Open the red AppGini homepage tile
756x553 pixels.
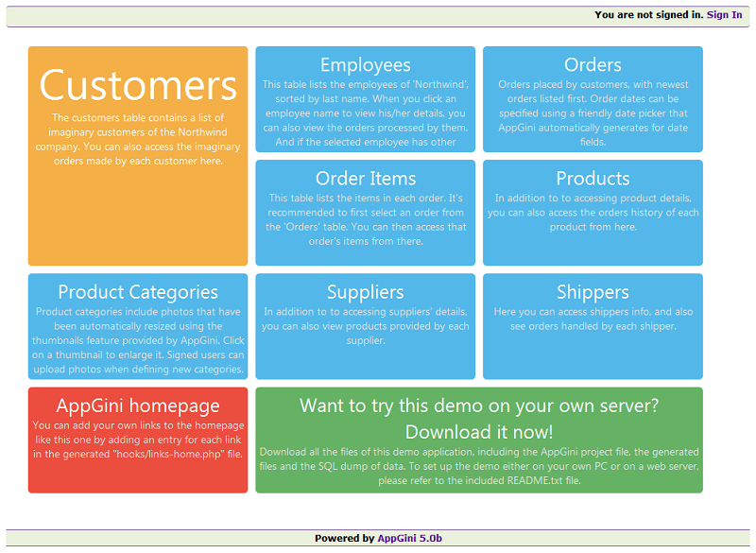tap(138, 441)
